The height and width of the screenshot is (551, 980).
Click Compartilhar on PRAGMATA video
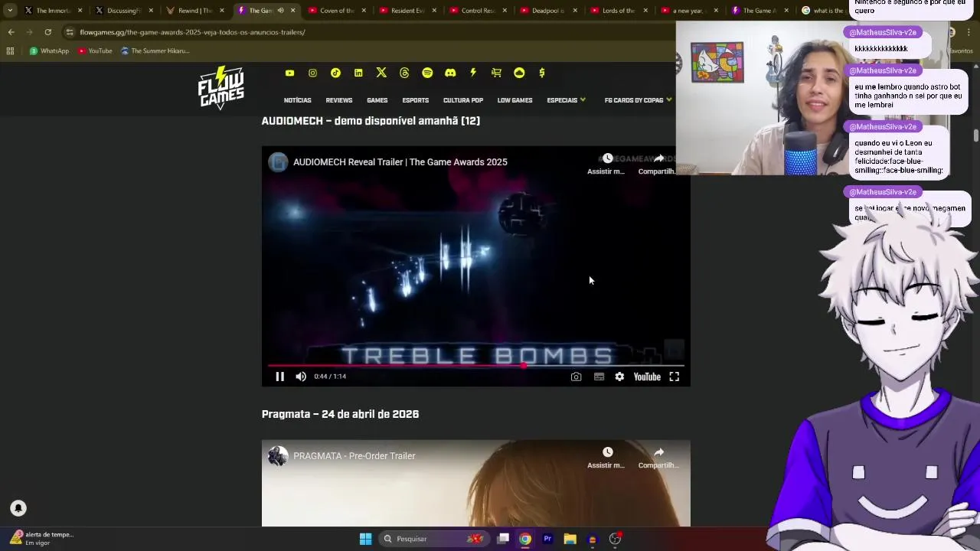pos(658,457)
